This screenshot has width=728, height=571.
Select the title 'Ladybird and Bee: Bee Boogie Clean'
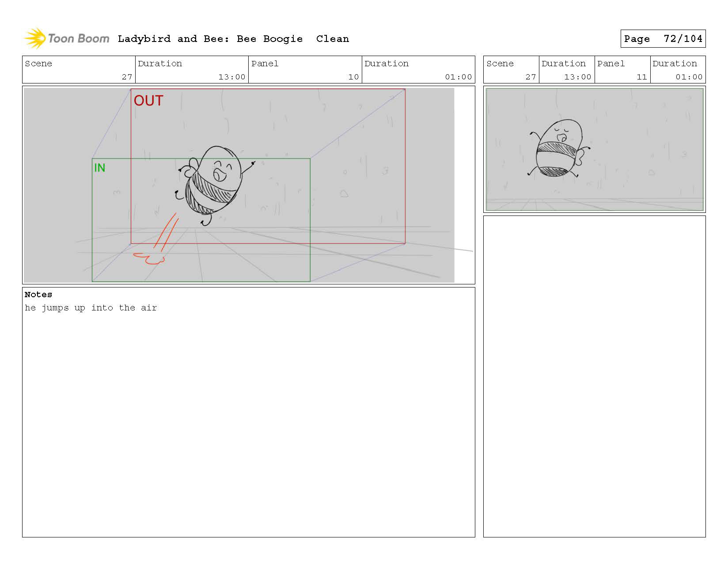pyautogui.click(x=233, y=39)
